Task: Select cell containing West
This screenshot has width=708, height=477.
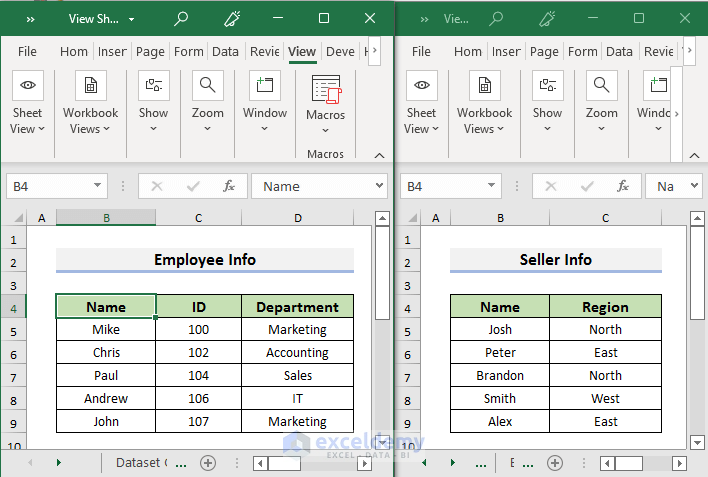Action: point(606,398)
